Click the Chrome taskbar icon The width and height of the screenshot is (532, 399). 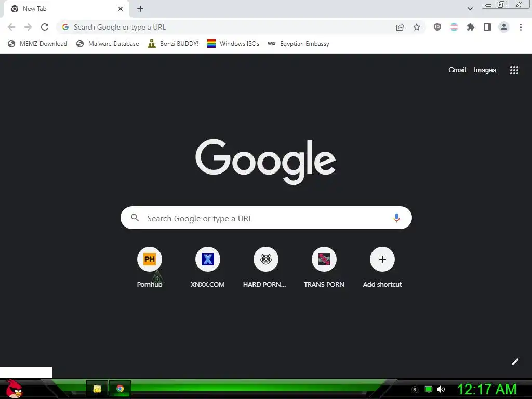point(120,389)
